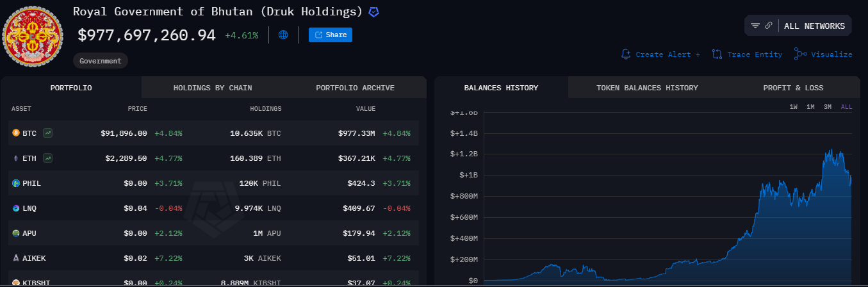This screenshot has width=868, height=287.
Task: Sort by the HOLDINGS column header
Action: [x=265, y=109]
